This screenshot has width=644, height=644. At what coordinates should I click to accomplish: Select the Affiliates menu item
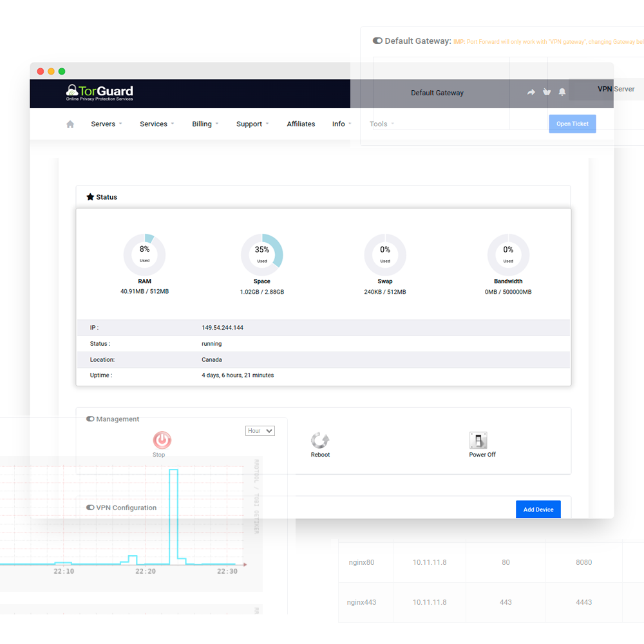pyautogui.click(x=301, y=124)
